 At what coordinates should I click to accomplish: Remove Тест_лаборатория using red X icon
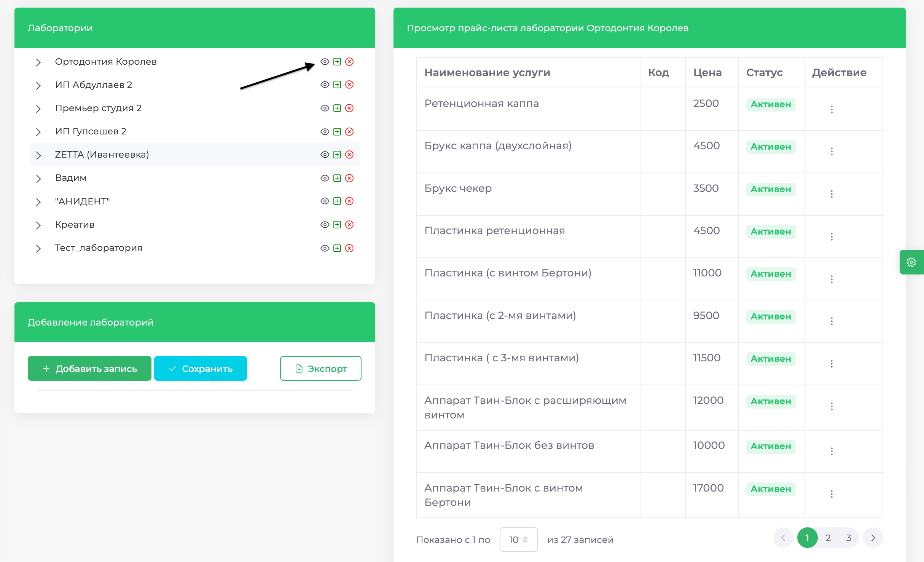[x=349, y=248]
